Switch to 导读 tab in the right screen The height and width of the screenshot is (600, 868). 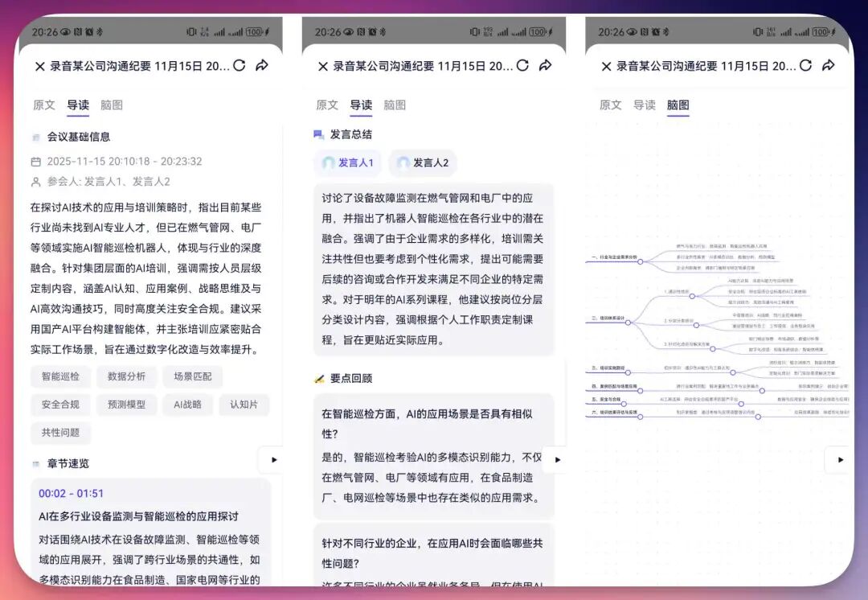pyautogui.click(x=645, y=105)
